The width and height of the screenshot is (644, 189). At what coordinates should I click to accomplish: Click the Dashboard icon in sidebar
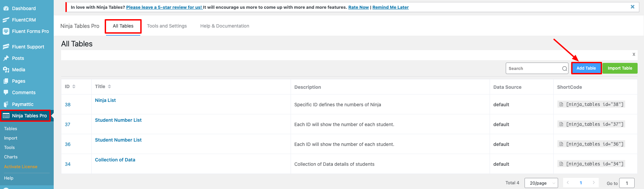click(x=6, y=8)
